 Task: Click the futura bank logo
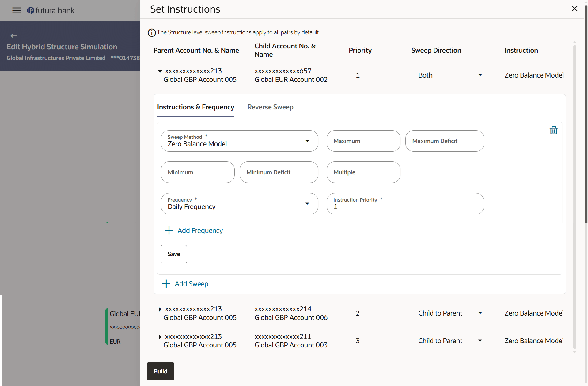tap(51, 11)
